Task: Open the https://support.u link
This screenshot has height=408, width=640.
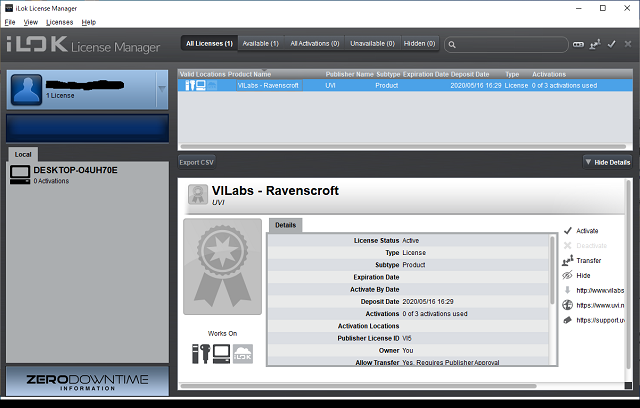Action: pos(600,320)
